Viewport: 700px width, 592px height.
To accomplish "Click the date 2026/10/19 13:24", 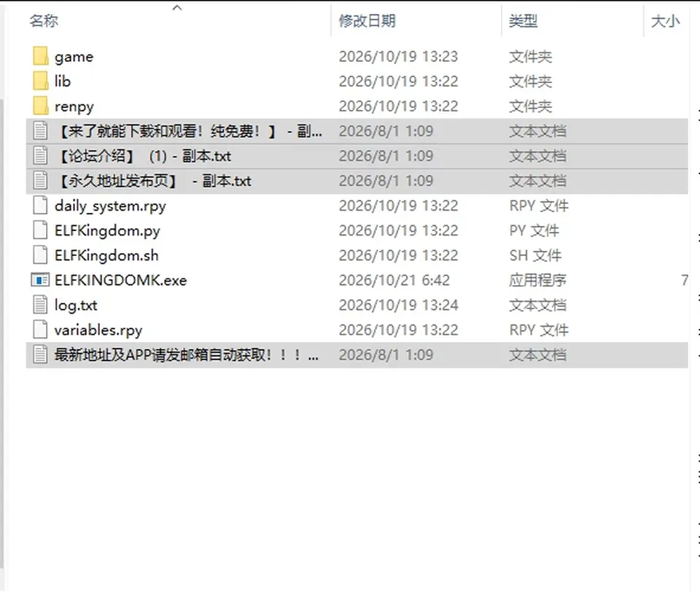I will [x=398, y=305].
